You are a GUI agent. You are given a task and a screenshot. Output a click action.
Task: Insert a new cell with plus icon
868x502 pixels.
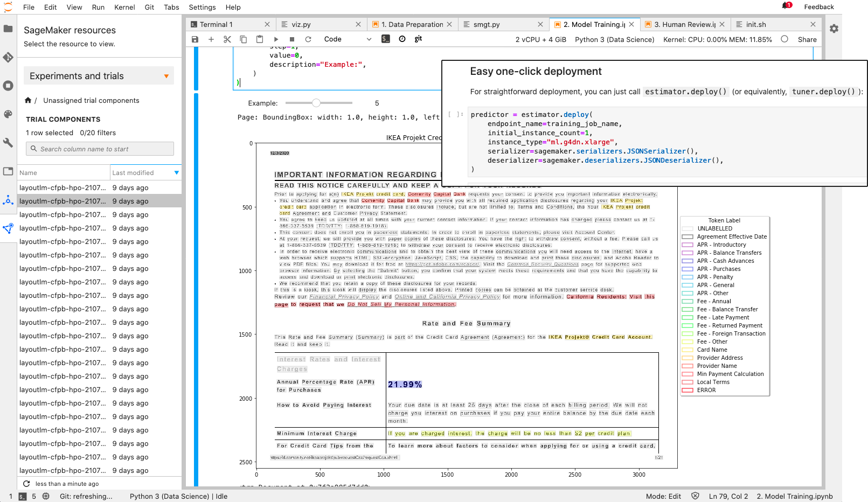click(x=211, y=39)
